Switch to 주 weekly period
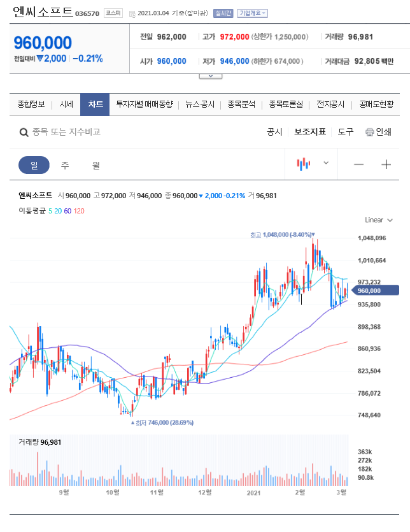This screenshot has height=532, width=410. [x=65, y=165]
